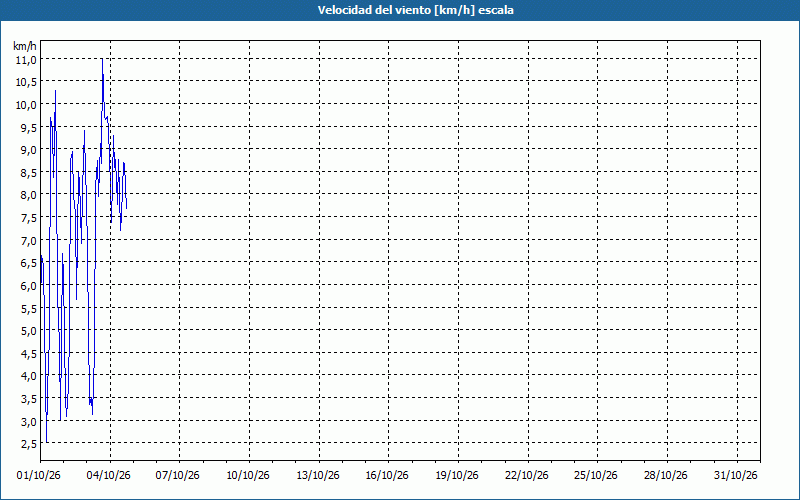Click the '7,5' y-axis value

coord(28,218)
